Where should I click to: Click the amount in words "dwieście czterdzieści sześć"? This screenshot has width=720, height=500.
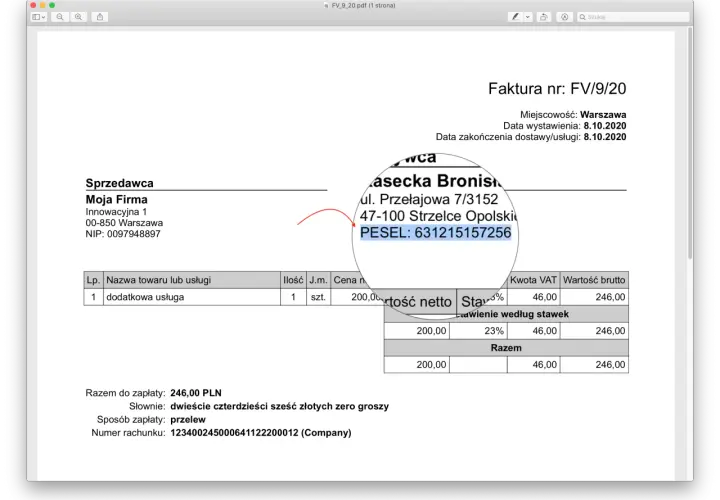click(x=280, y=406)
